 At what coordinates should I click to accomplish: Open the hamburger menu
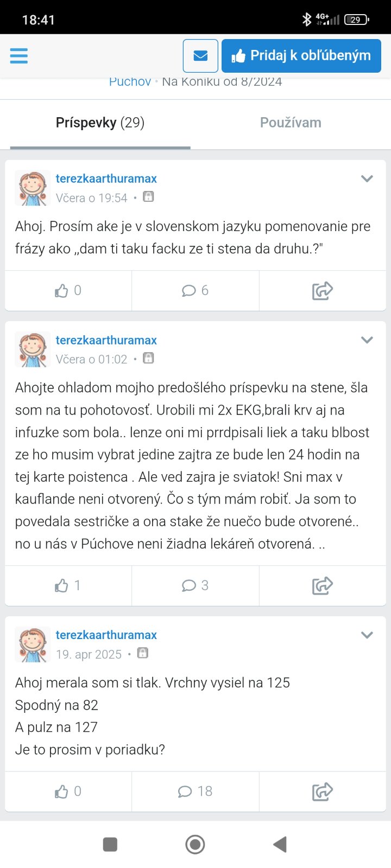(x=19, y=56)
